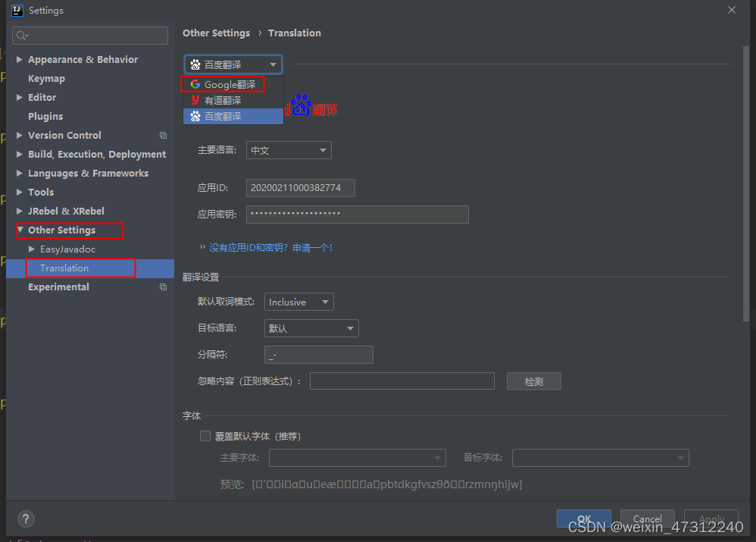Select Version Control label
The width and height of the screenshot is (756, 542).
pyautogui.click(x=64, y=136)
